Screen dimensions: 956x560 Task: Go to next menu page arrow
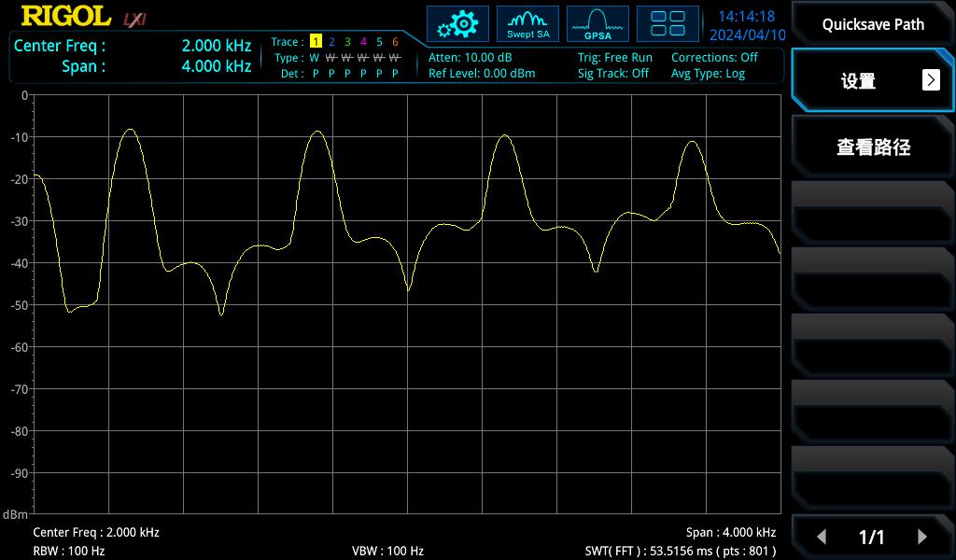(922, 537)
